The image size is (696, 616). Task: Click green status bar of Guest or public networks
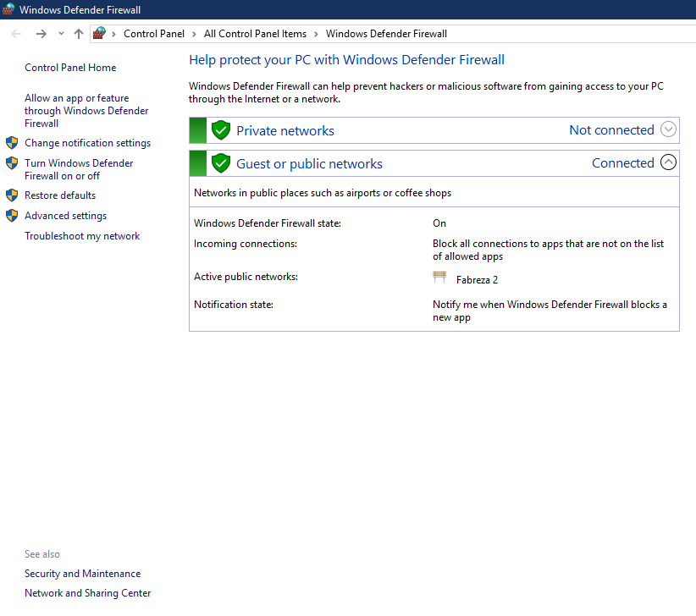(198, 163)
